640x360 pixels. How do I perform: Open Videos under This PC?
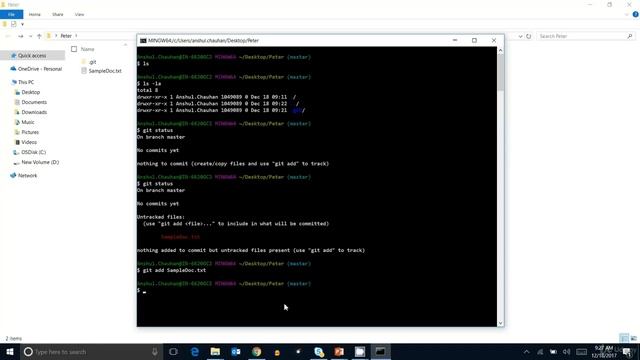point(29,142)
